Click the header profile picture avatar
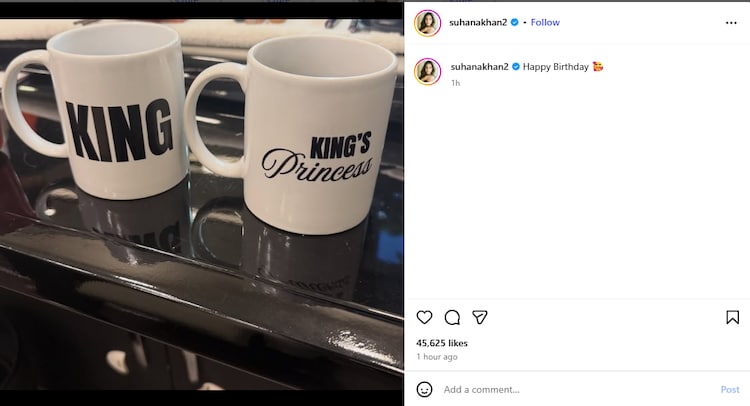This screenshot has height=406, width=750. 428,22
